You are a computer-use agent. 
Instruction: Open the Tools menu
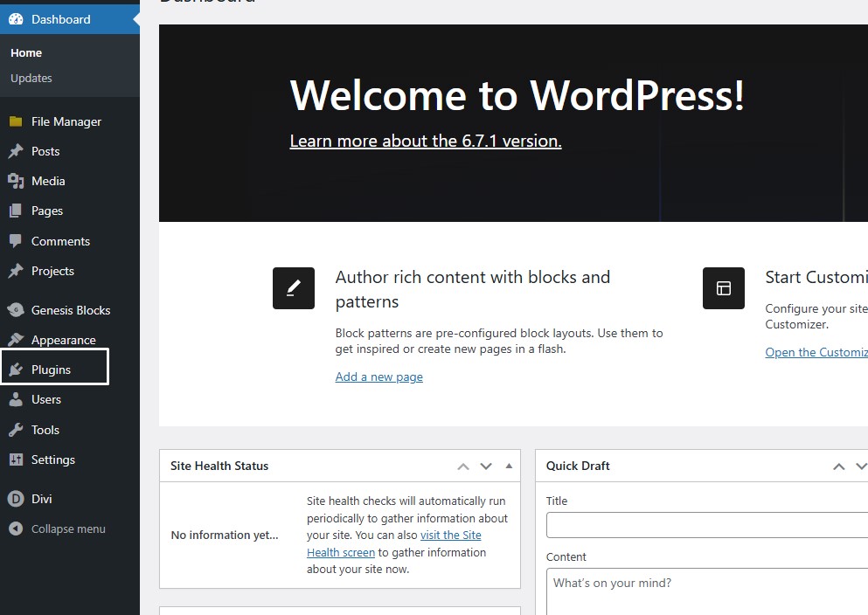[x=70, y=430]
